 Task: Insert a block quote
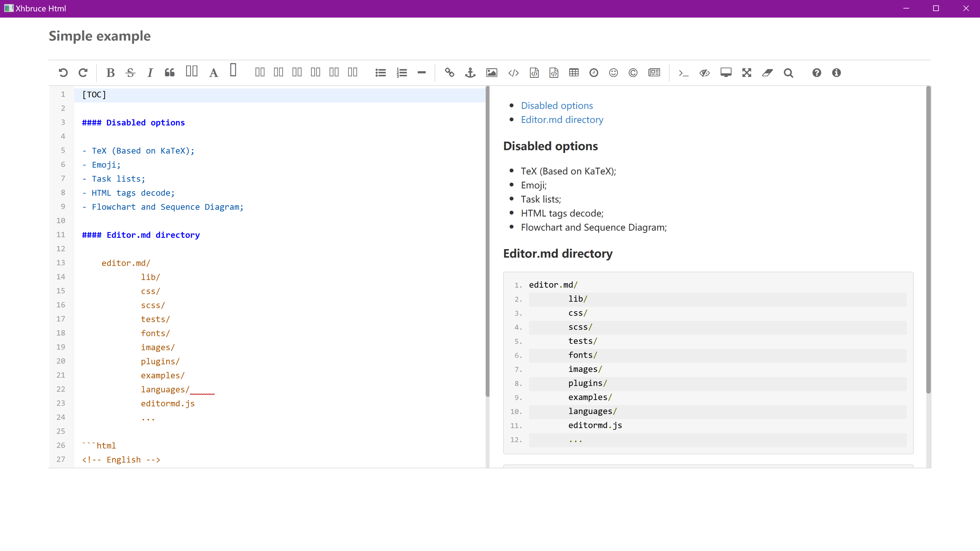click(x=170, y=73)
